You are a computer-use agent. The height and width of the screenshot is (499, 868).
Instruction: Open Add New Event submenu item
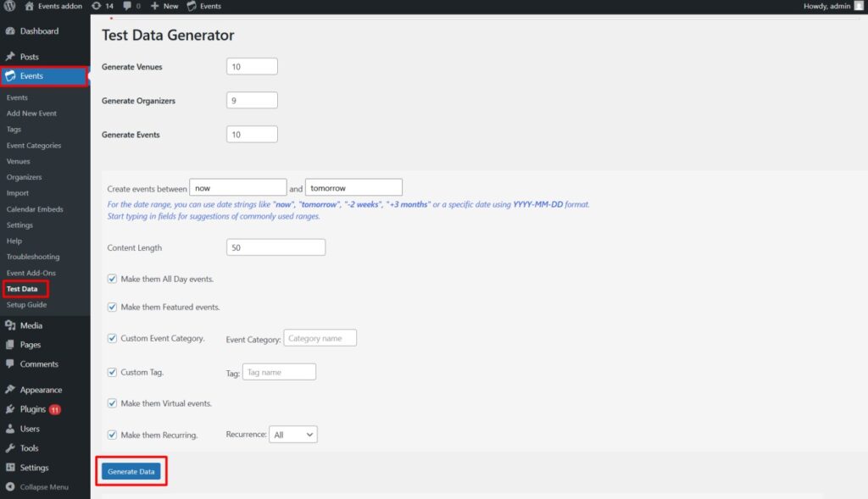pos(31,114)
